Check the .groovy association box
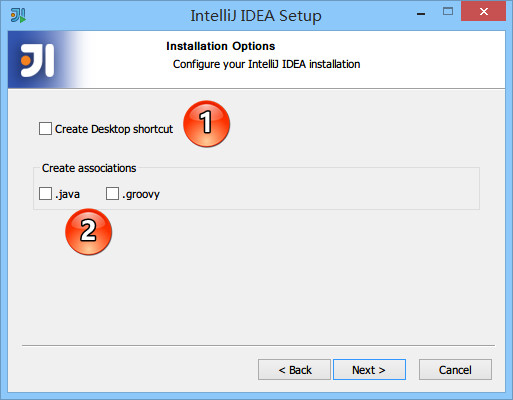513x400 pixels. [112, 193]
